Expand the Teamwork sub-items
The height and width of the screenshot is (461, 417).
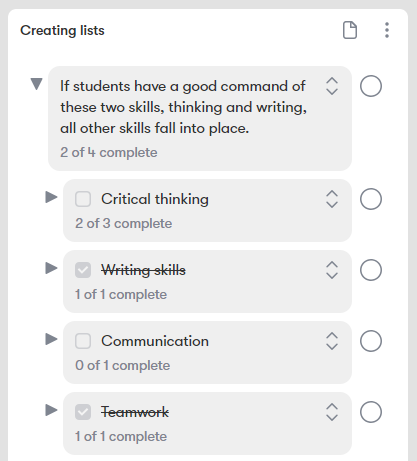coord(51,410)
